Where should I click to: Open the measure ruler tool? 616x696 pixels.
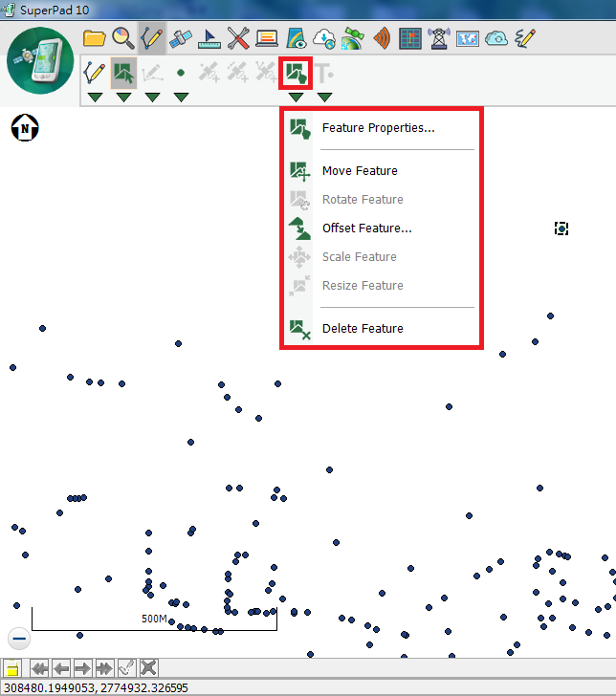click(209, 38)
